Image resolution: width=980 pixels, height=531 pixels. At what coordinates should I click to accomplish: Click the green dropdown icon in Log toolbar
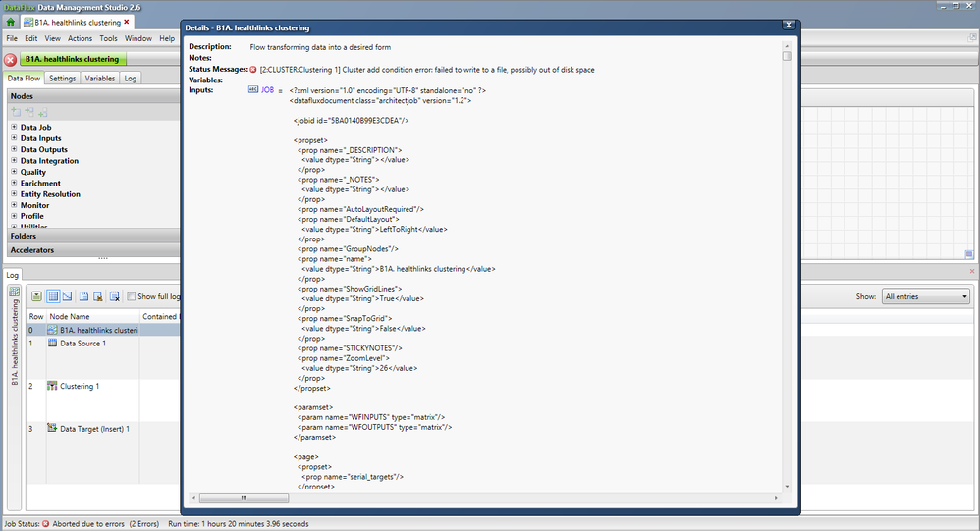click(37, 296)
